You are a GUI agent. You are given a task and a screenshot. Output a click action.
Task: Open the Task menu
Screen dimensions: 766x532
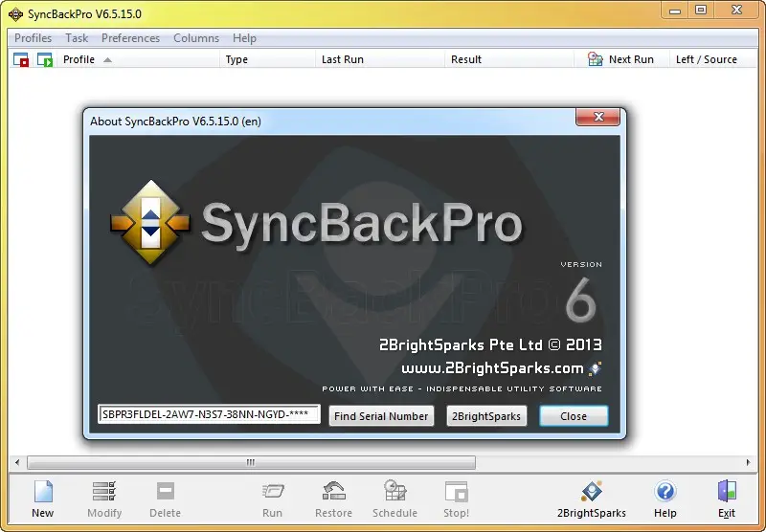coord(77,38)
